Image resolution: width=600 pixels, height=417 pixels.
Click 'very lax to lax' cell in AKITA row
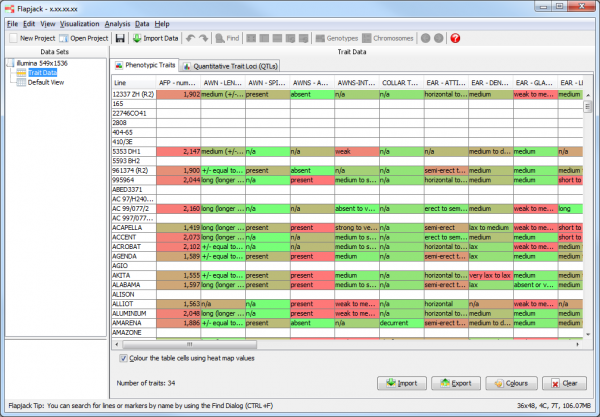point(491,275)
